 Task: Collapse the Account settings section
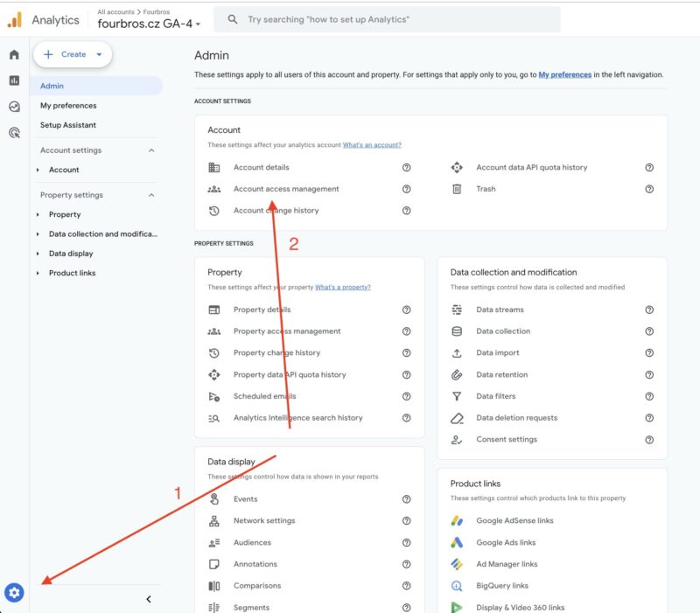tap(151, 150)
